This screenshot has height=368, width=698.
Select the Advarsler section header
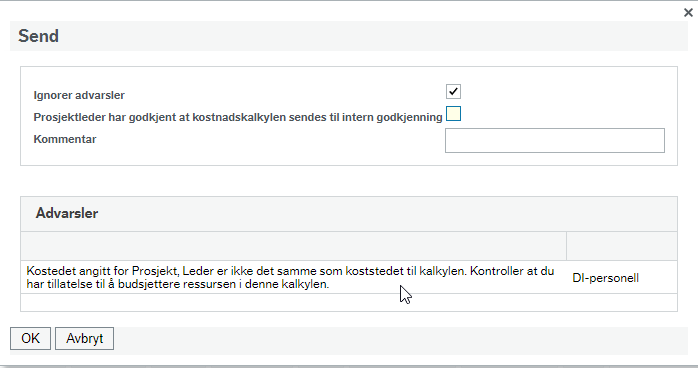click(x=67, y=213)
